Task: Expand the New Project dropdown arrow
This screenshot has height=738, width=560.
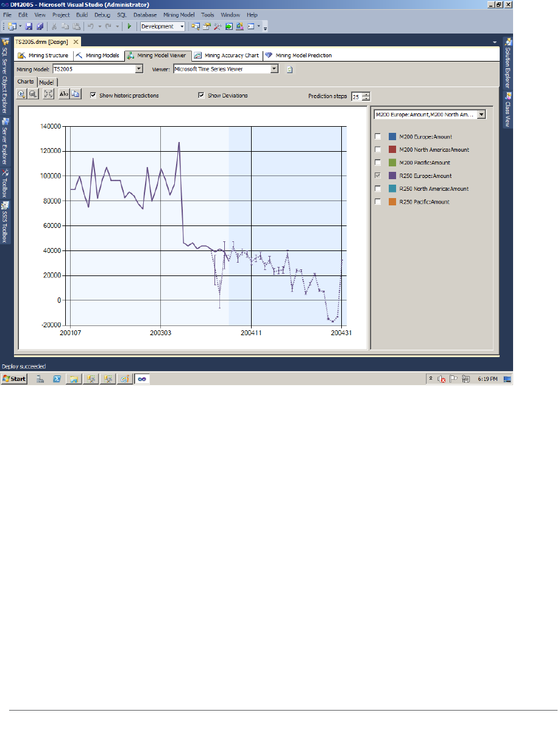Action: click(20, 26)
